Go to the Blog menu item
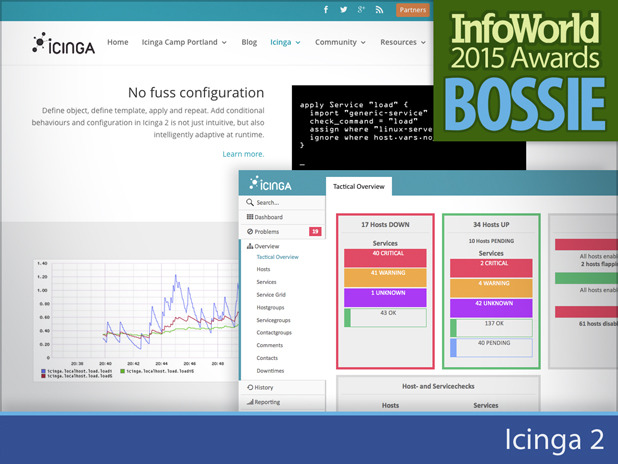 point(249,42)
